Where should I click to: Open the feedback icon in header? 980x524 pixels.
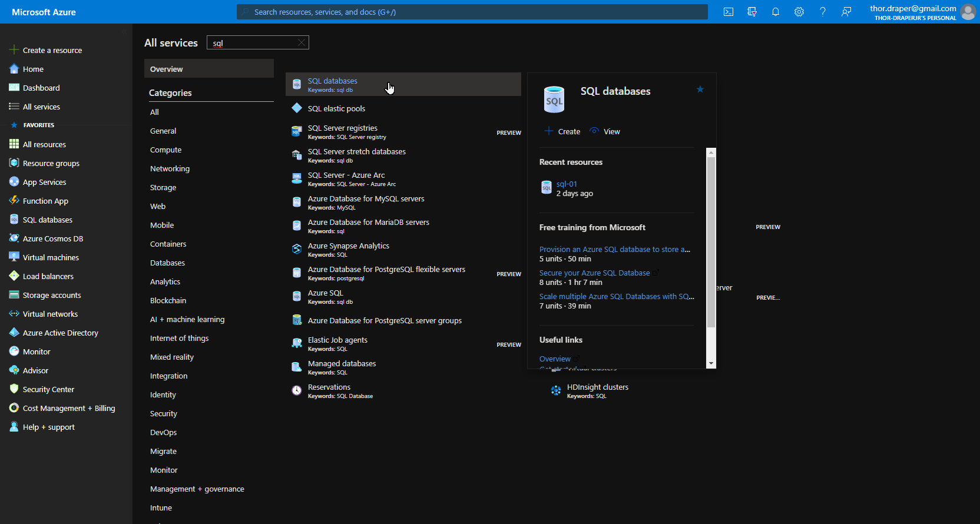tap(846, 12)
